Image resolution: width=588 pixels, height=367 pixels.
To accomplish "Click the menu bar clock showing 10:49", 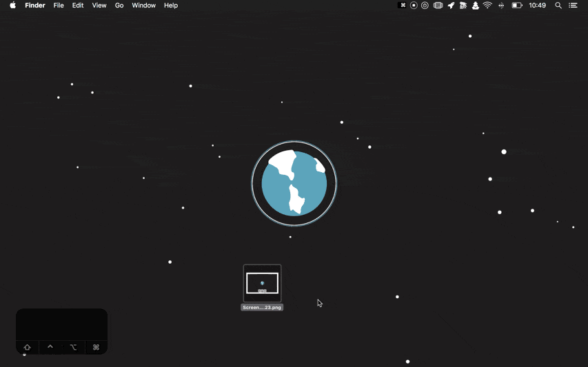I will (538, 6).
